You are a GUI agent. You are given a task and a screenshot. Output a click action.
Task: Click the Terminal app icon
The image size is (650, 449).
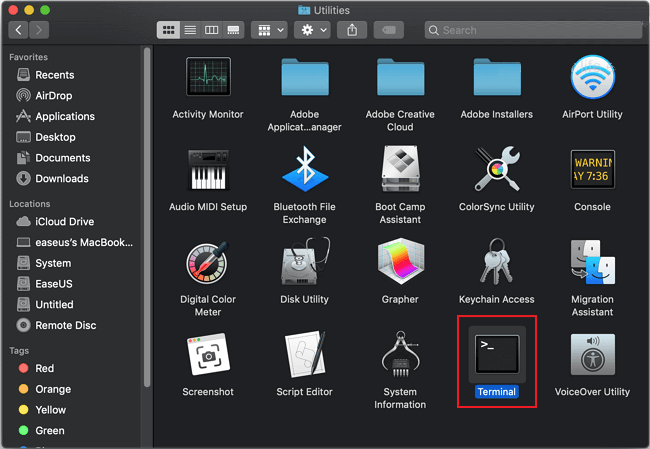[497, 354]
